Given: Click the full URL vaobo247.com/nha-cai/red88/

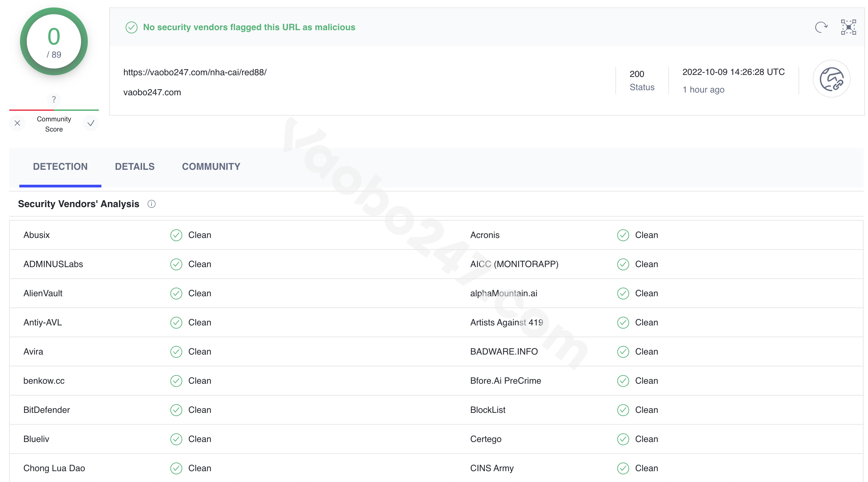Looking at the screenshot, I should [195, 72].
